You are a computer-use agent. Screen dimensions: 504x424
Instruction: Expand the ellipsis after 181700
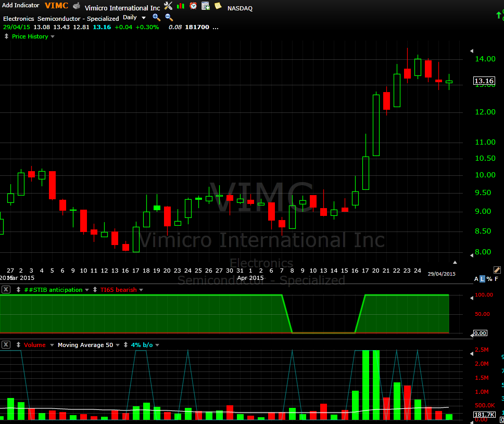(216, 28)
